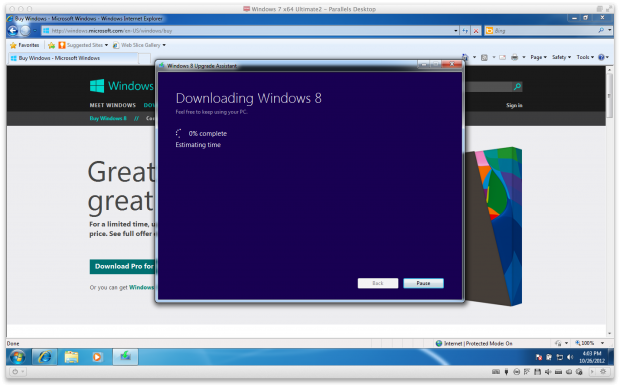Click the Windows 8 product box image
Viewport: 620px width, 387px height.
pyautogui.click(x=493, y=226)
